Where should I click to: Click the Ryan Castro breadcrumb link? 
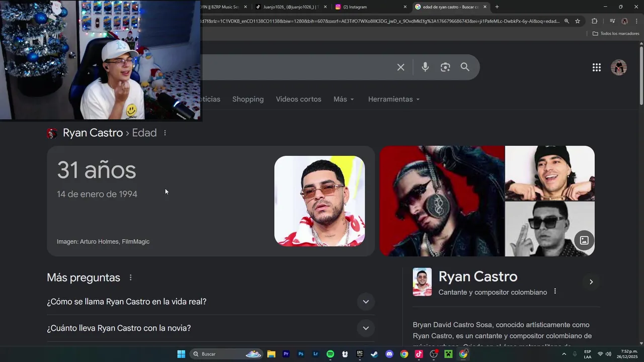tap(93, 133)
